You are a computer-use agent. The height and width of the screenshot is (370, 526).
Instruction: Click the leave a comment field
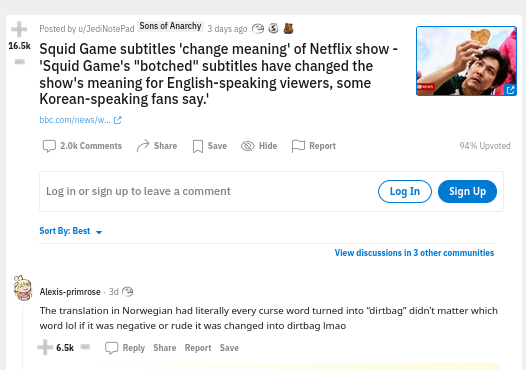tap(208, 192)
